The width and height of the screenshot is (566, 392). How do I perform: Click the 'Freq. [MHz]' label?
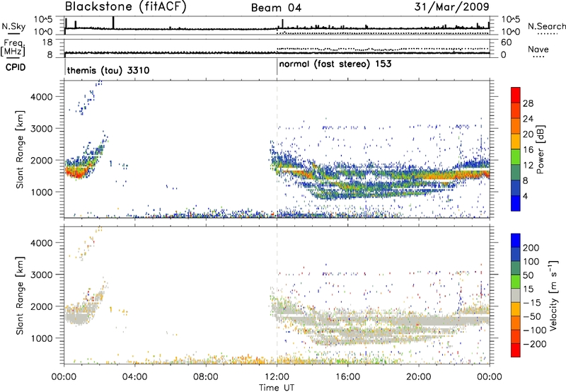[13, 47]
